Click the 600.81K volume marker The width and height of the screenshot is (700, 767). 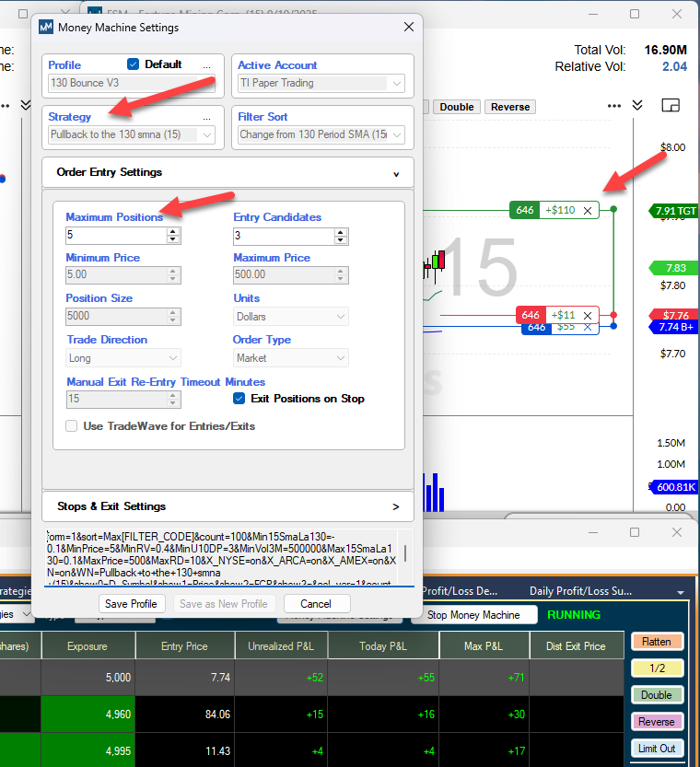[x=675, y=487]
